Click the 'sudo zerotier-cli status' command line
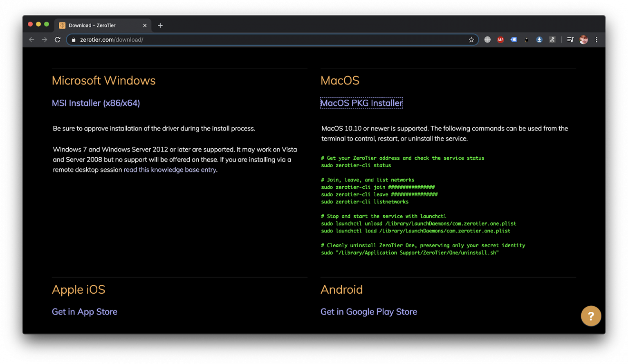The height and width of the screenshot is (364, 628). (356, 165)
